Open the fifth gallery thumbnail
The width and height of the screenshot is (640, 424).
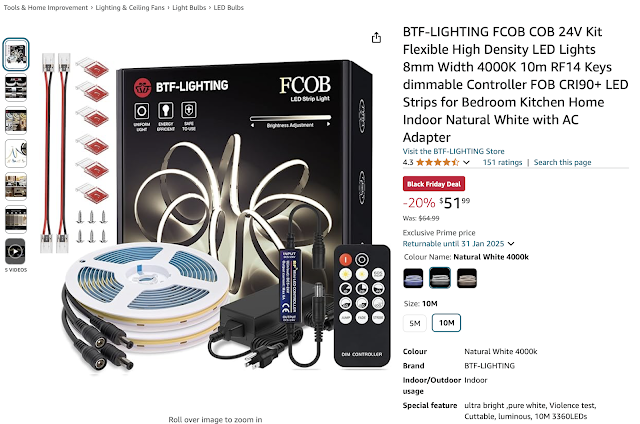pyautogui.click(x=16, y=186)
